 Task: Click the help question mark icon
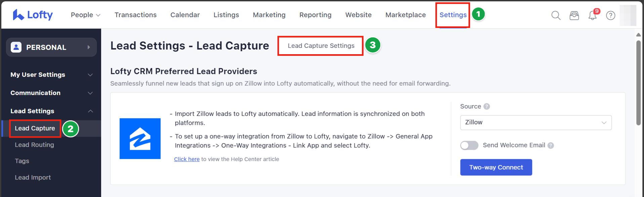click(x=610, y=15)
